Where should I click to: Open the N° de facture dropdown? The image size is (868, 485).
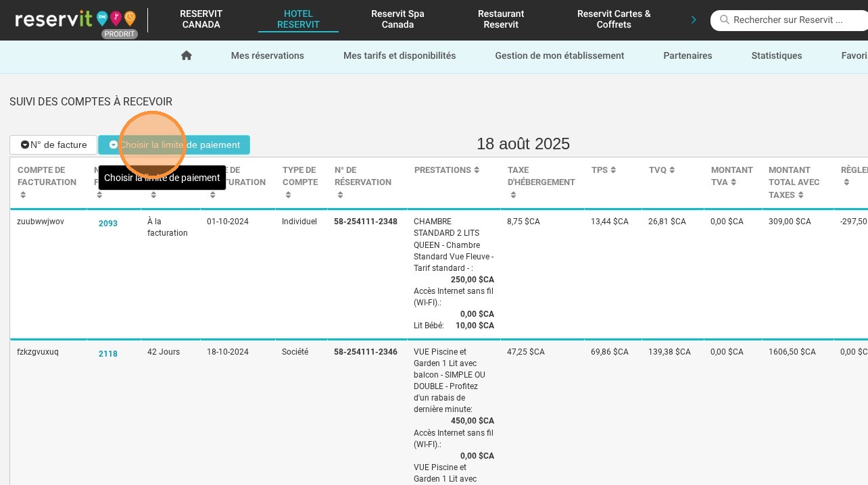click(x=53, y=145)
